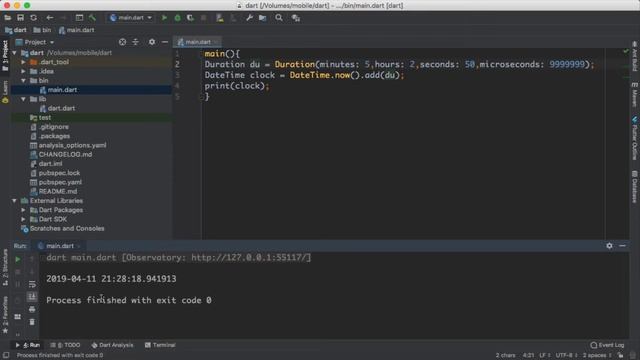The image size is (640, 360).
Task: Click 2 spaces indent in status bar
Action: point(596,356)
